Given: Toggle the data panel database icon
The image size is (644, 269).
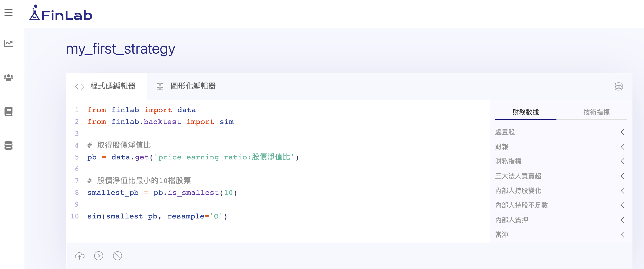Looking at the screenshot, I should [x=619, y=87].
